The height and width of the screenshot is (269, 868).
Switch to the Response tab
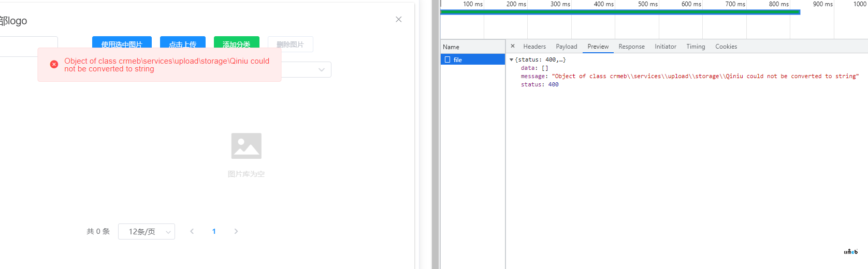(x=632, y=47)
